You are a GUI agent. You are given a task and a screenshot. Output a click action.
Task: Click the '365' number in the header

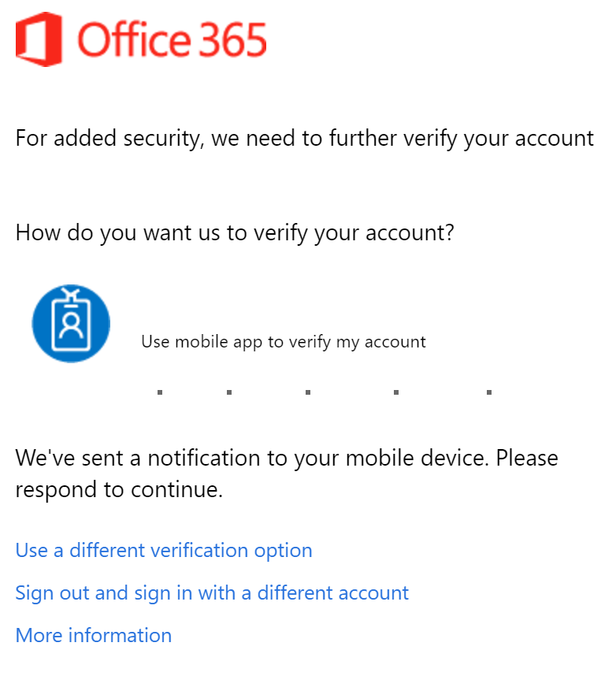(x=232, y=40)
